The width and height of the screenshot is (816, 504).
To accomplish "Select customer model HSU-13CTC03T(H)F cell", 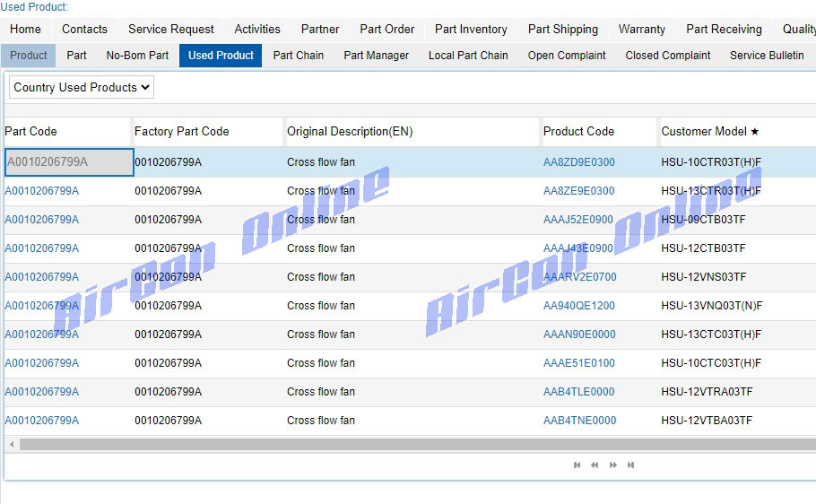I will pos(711,334).
